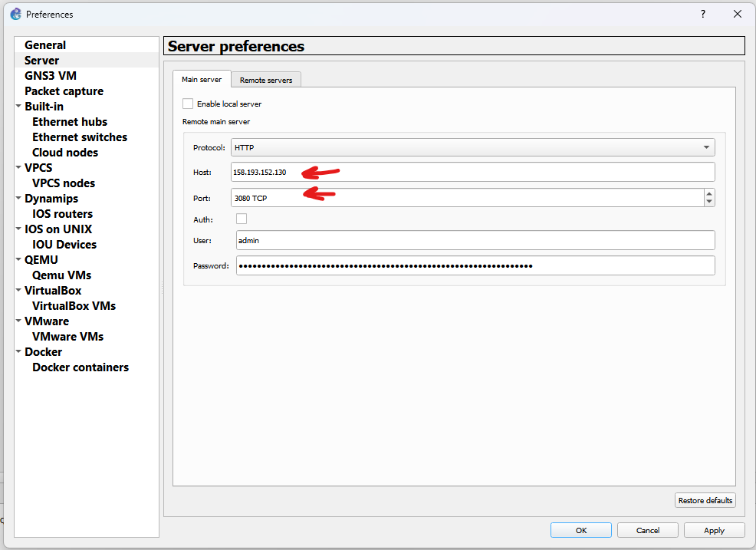The height and width of the screenshot is (550, 756).
Task: Switch to the Main server tab
Action: (x=202, y=80)
